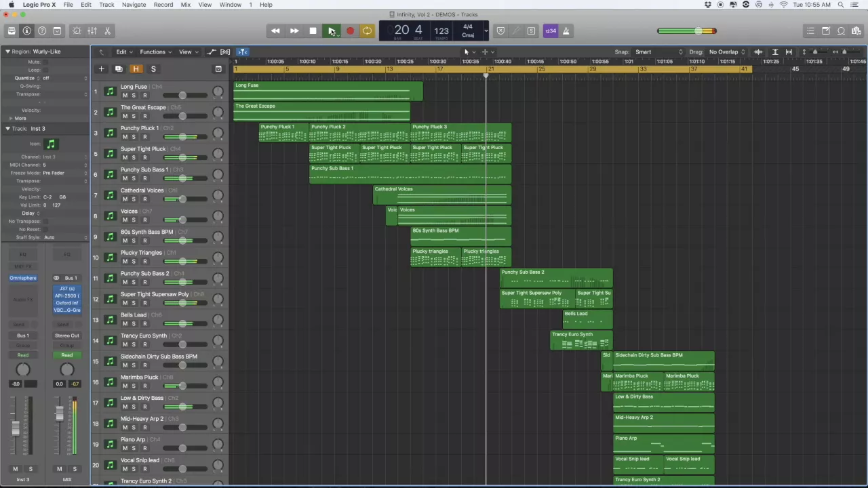
Task: Click the vertical auto zoom icon
Action: [x=775, y=52]
